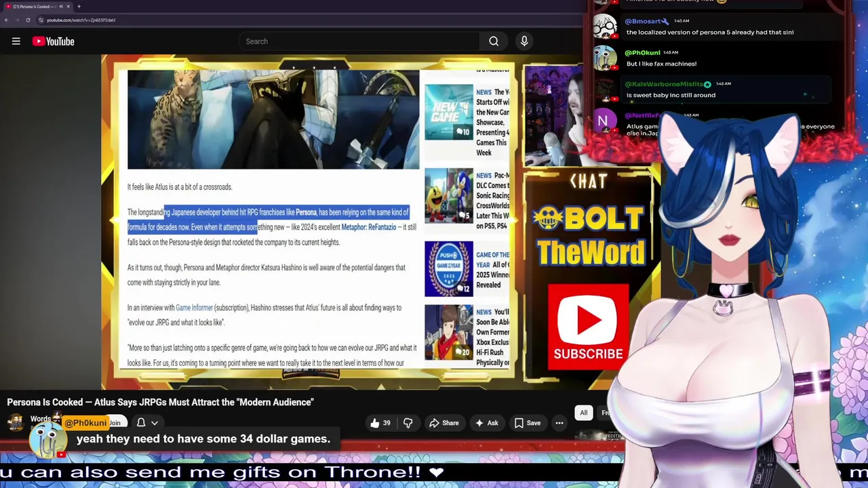This screenshot has height=488, width=868.
Task: Like the video with thumbs up
Action: 380,423
